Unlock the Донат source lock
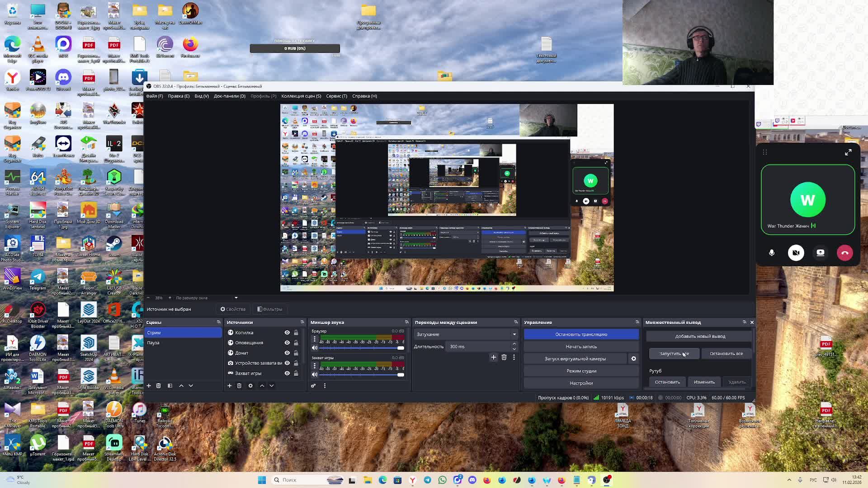This screenshot has width=868, height=488. (x=296, y=353)
